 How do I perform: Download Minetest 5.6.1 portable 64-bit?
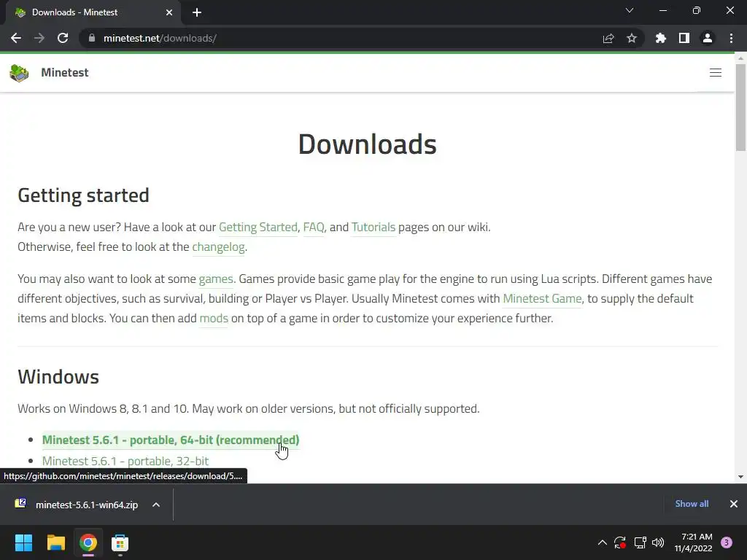(171, 440)
